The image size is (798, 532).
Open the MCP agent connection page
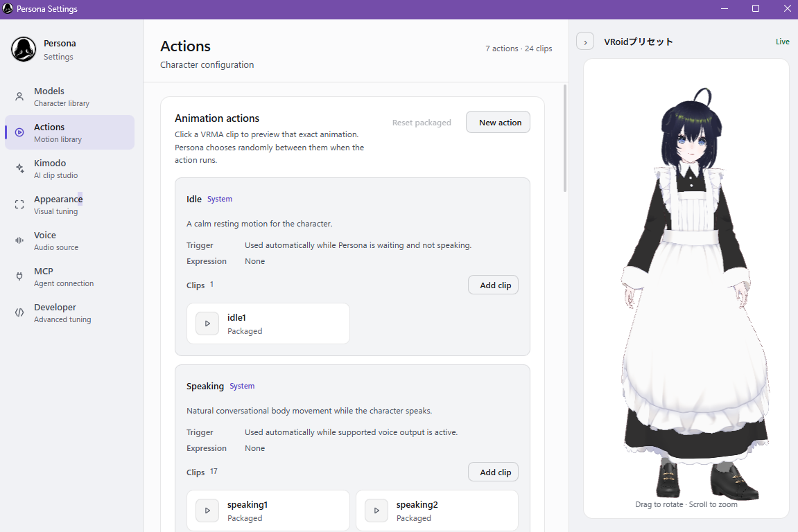(70, 276)
